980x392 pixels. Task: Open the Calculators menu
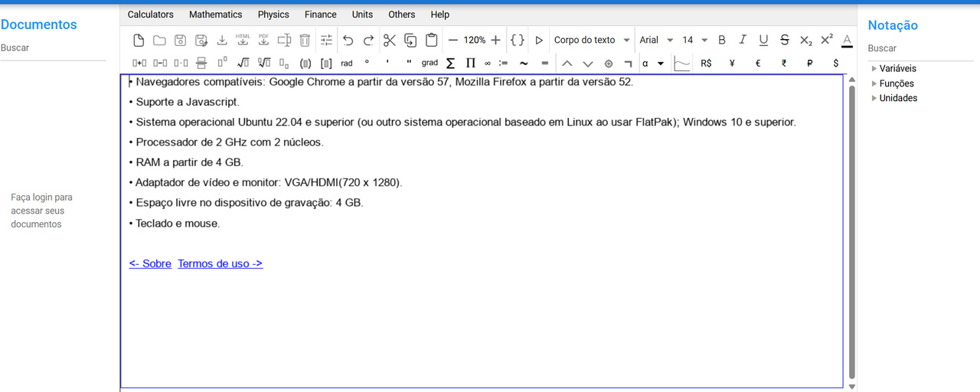(x=150, y=15)
